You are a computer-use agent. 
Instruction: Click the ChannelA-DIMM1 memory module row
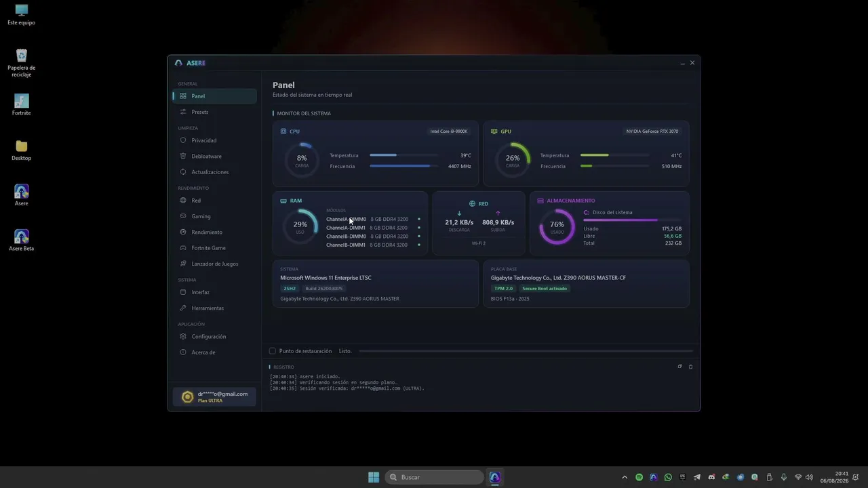coord(373,228)
